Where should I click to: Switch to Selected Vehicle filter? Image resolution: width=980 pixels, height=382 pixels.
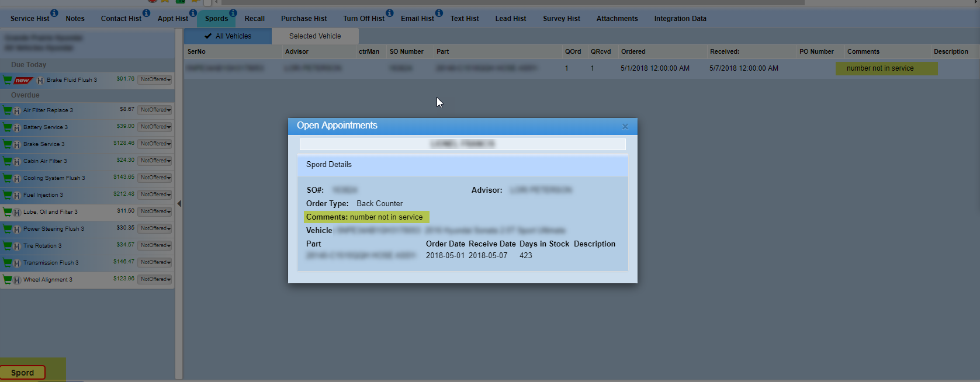coord(315,36)
